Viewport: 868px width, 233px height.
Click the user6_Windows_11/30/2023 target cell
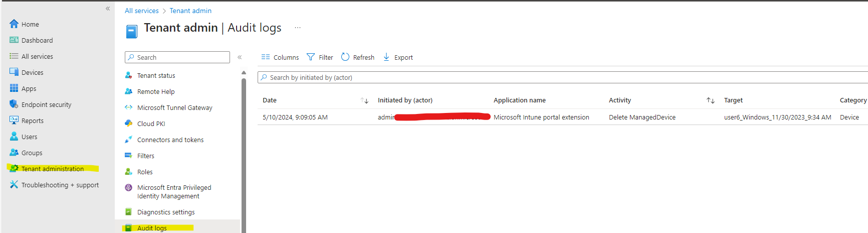click(x=777, y=117)
